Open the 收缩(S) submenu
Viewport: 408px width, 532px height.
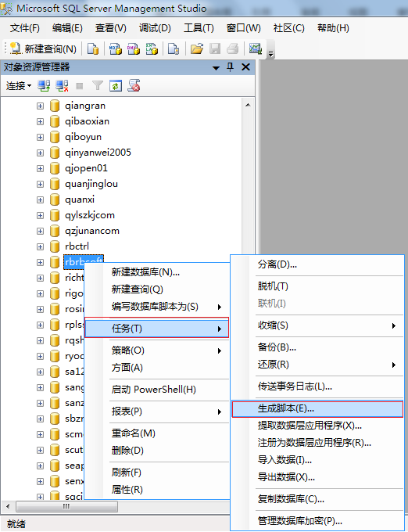pos(317,325)
